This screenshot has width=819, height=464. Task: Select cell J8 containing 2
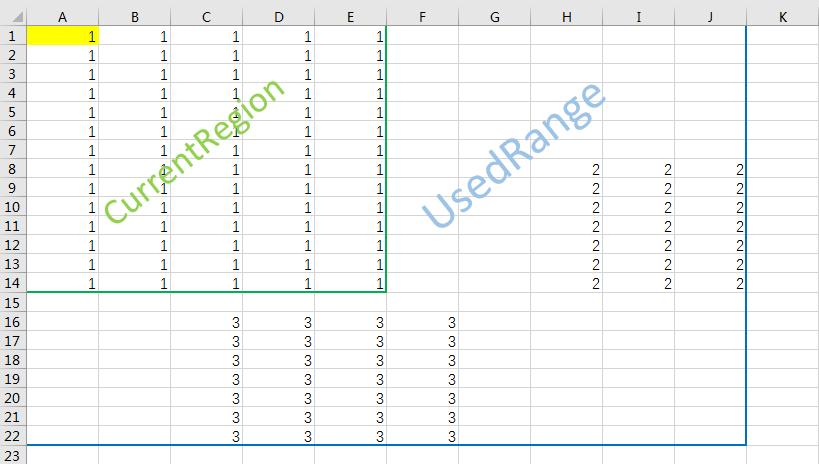coord(711,169)
